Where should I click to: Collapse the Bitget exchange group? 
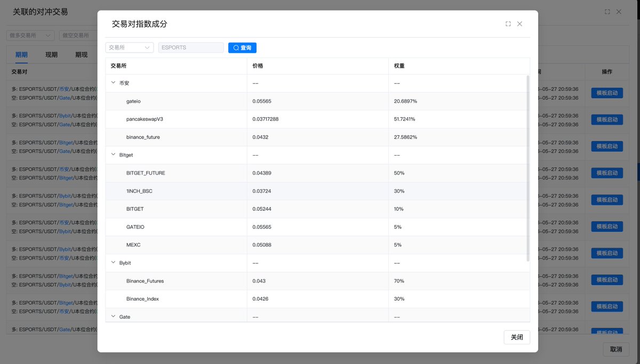pos(113,155)
